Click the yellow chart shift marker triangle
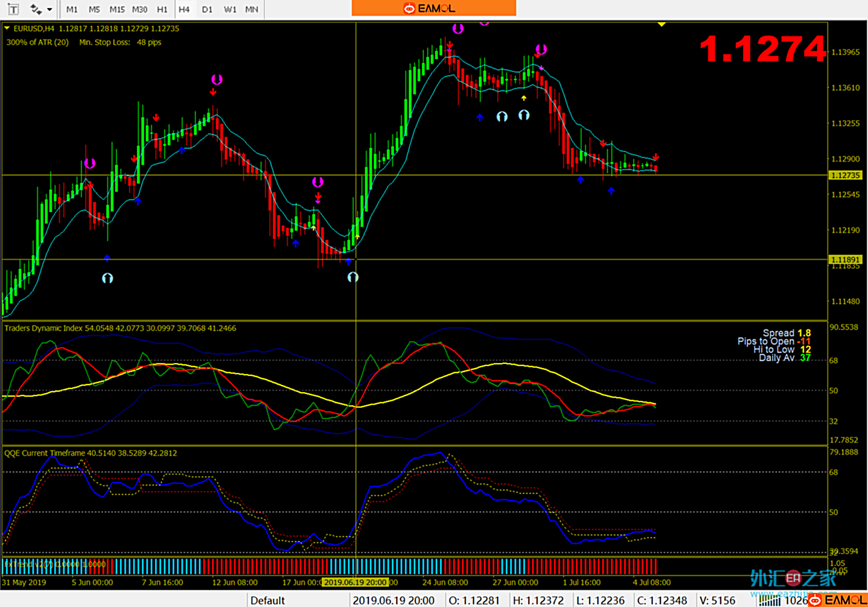The height and width of the screenshot is (607, 868). pyautogui.click(x=661, y=25)
